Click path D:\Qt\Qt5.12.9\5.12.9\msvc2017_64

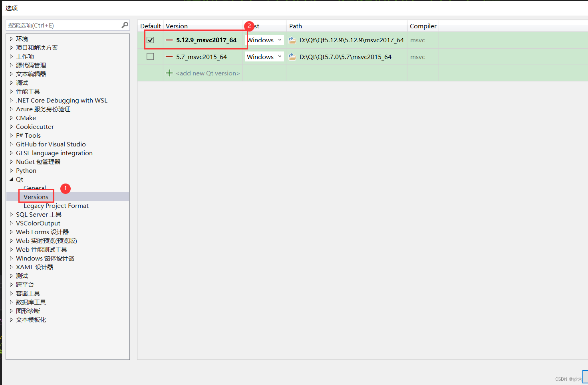[x=352, y=40]
